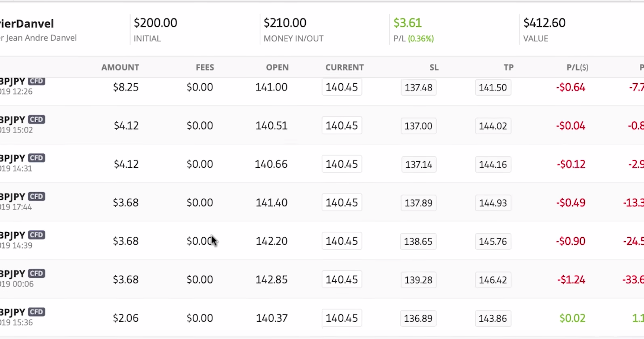Select the CFD label beside the 14:31 position
This screenshot has width=644, height=339.
(36, 158)
